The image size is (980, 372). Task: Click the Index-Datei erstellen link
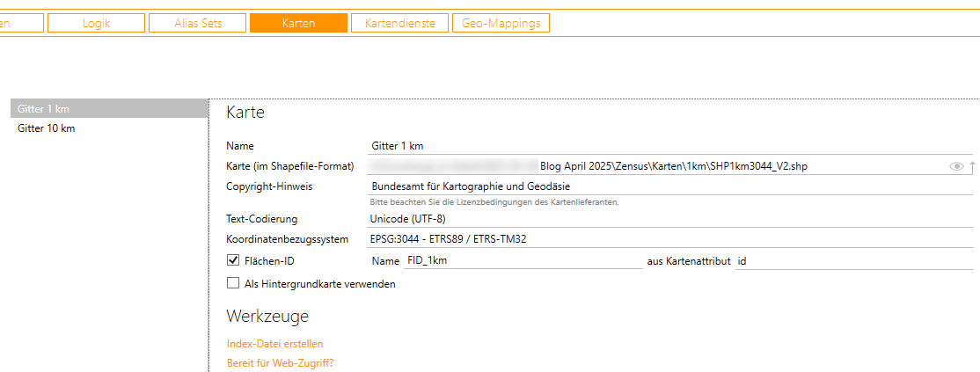point(274,344)
